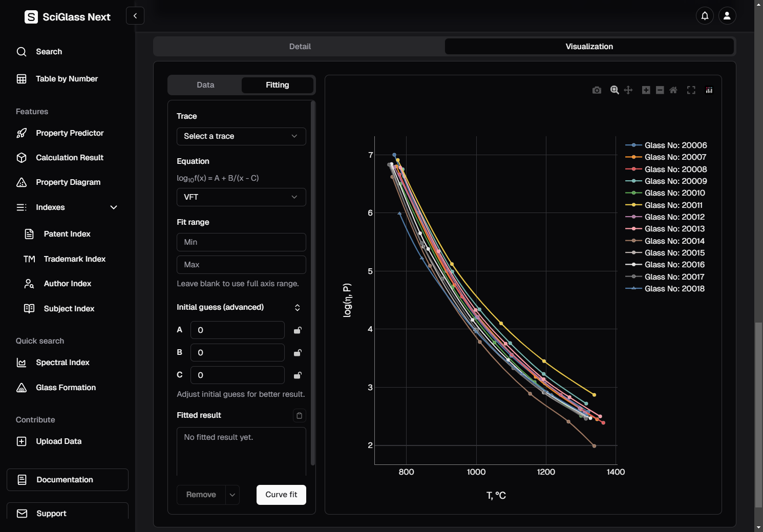Copy fitted result with the clipboard icon
The height and width of the screenshot is (532, 763).
click(x=300, y=415)
